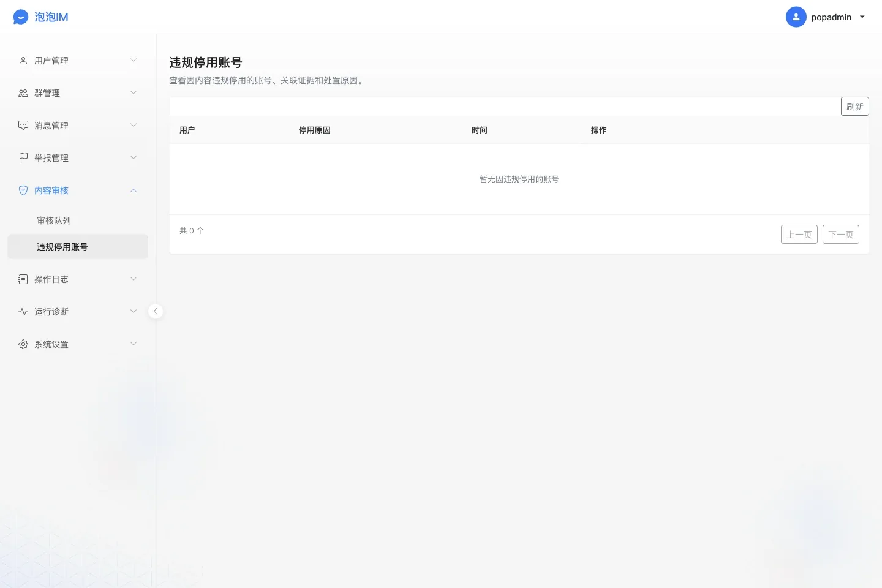Click the 用户管理 person icon
The height and width of the screenshot is (588, 882).
click(x=23, y=61)
